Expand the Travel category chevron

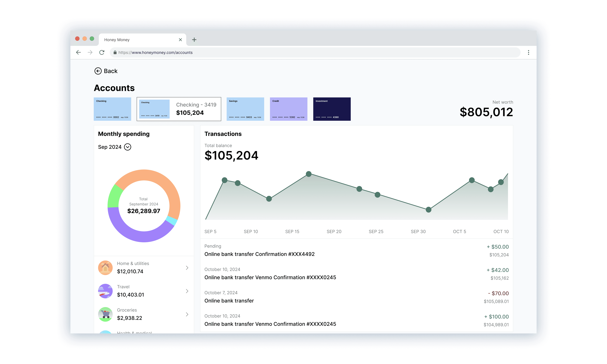pos(187,291)
